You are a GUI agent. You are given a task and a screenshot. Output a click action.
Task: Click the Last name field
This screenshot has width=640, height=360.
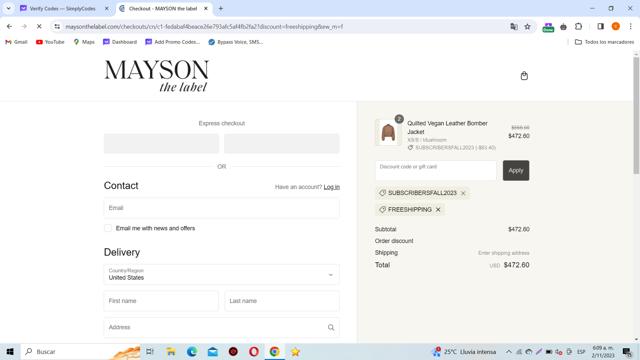tap(282, 301)
